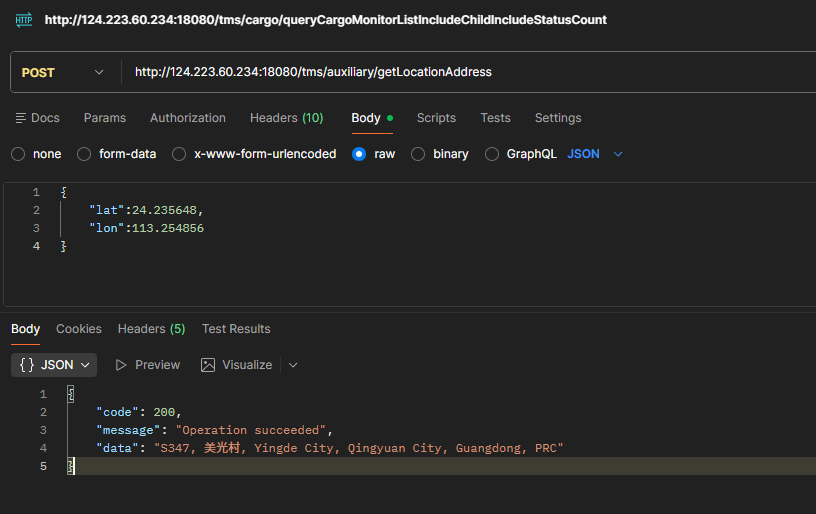Open the Visualize response view
The width and height of the screenshot is (816, 514).
(236, 365)
